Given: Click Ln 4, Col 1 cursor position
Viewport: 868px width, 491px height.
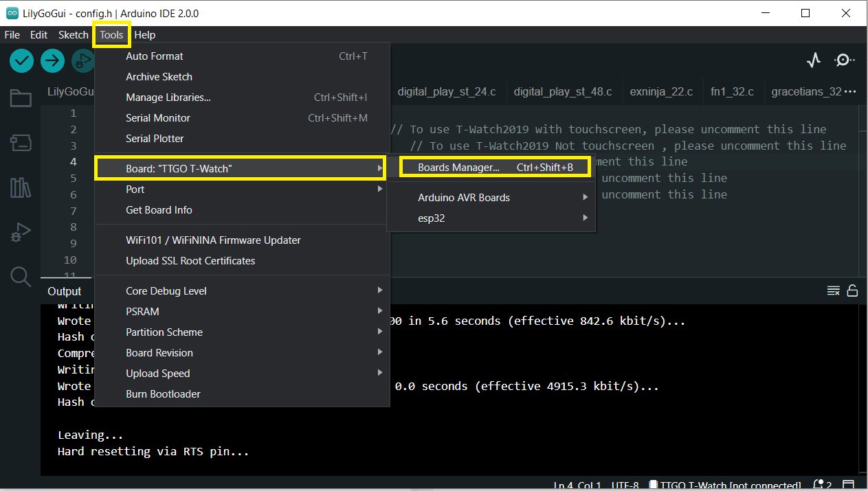Looking at the screenshot, I should (x=579, y=486).
